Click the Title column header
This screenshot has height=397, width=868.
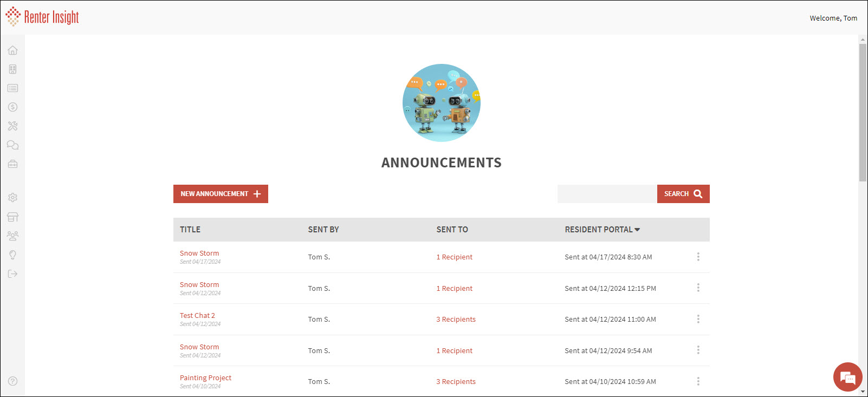(x=190, y=230)
